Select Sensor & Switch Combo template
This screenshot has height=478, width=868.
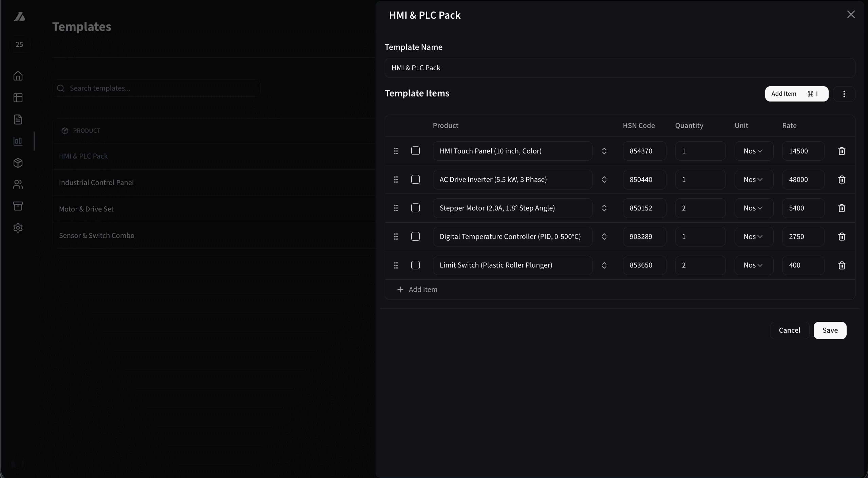pyautogui.click(x=97, y=236)
